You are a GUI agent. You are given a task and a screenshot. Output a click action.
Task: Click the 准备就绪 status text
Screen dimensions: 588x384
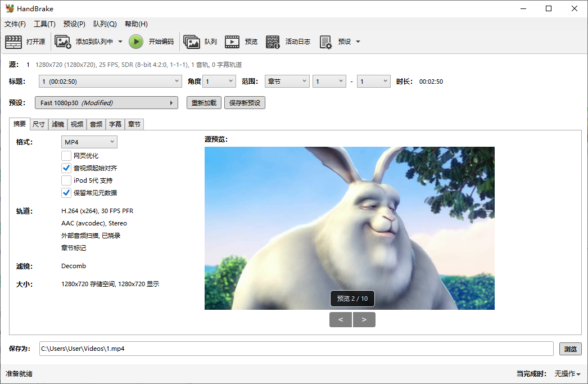click(x=19, y=374)
